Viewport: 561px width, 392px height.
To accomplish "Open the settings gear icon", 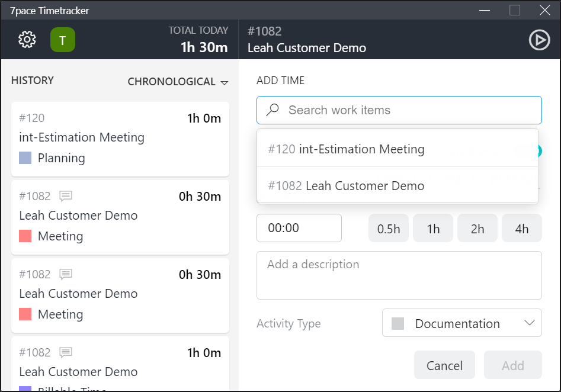I will (x=27, y=39).
